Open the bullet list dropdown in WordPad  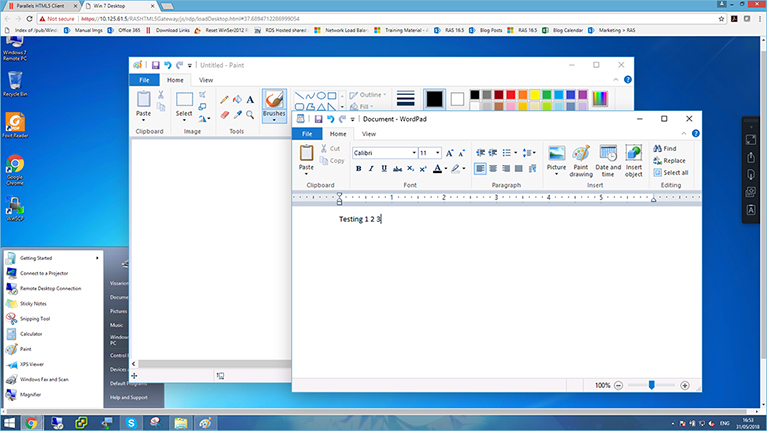pos(516,153)
